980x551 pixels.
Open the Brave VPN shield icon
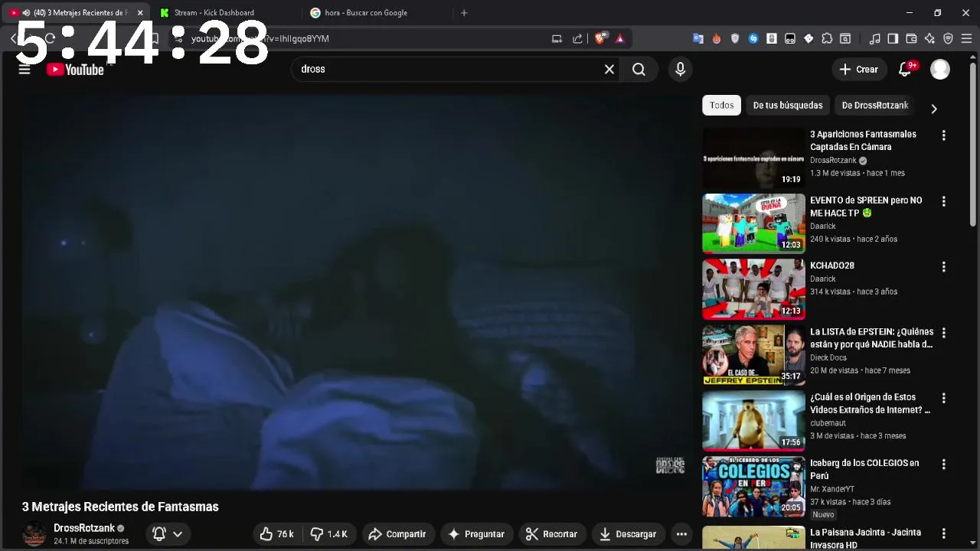[x=948, y=38]
